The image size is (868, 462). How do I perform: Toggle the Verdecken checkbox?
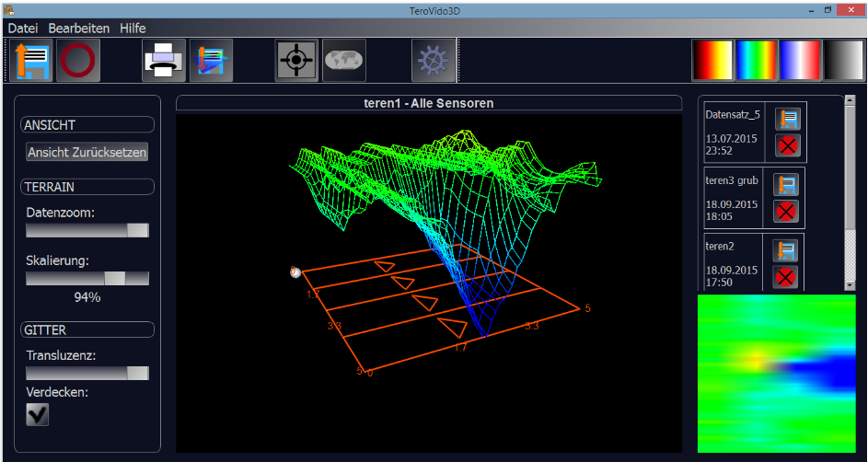point(38,415)
